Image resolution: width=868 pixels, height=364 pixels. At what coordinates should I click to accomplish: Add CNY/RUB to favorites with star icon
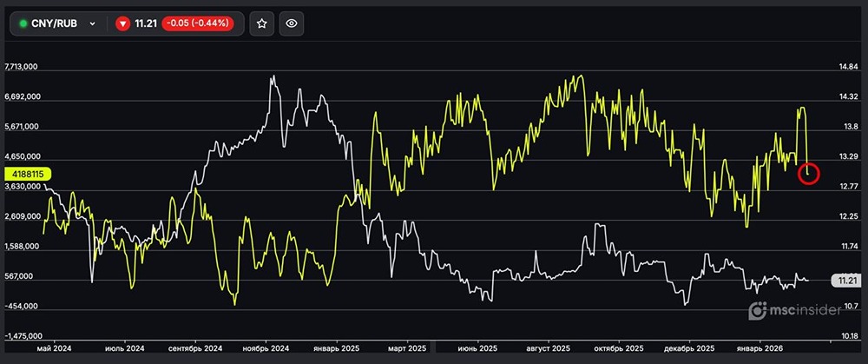(261, 23)
